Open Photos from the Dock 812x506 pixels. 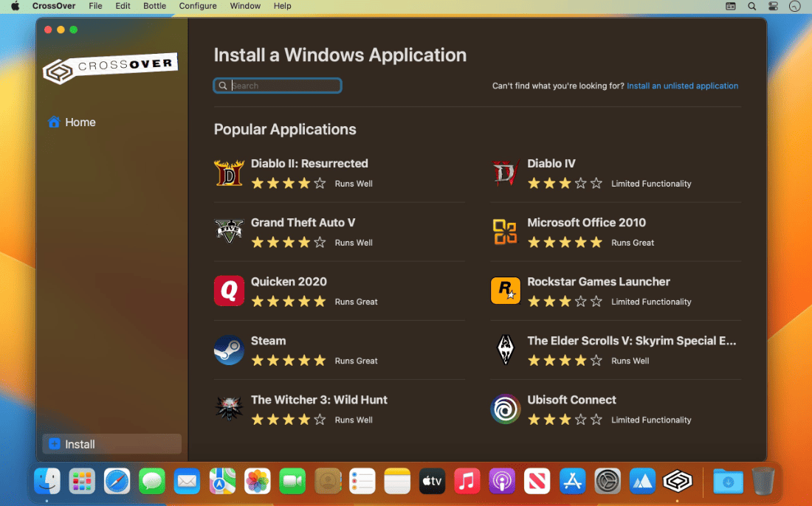point(258,481)
